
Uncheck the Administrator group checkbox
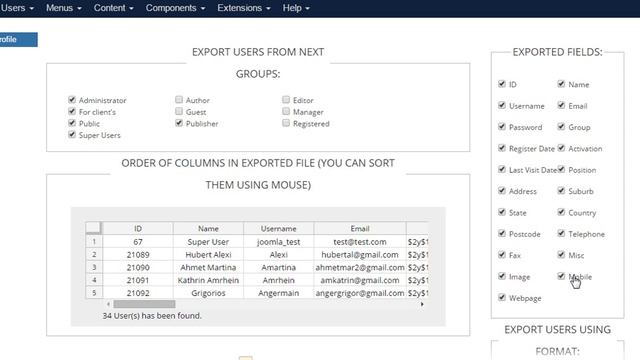[x=72, y=100]
